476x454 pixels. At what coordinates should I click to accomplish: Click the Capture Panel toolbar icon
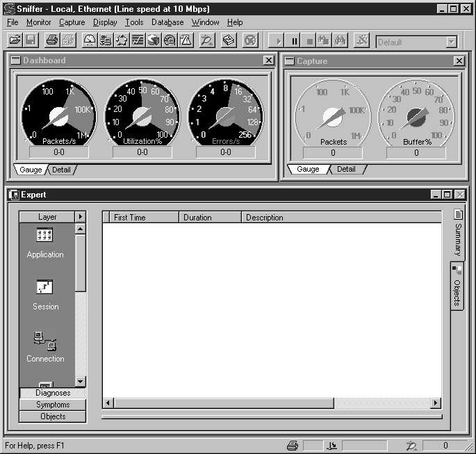(207, 40)
